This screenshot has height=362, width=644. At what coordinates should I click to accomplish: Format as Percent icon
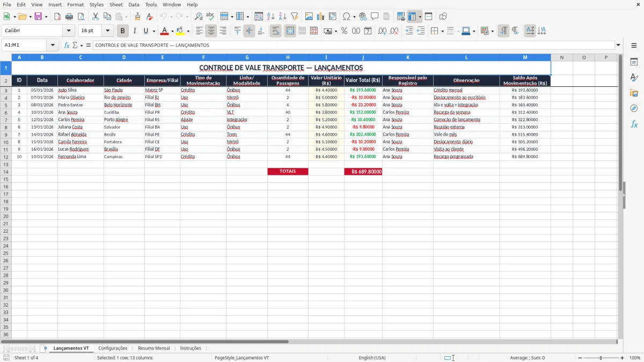tap(345, 31)
